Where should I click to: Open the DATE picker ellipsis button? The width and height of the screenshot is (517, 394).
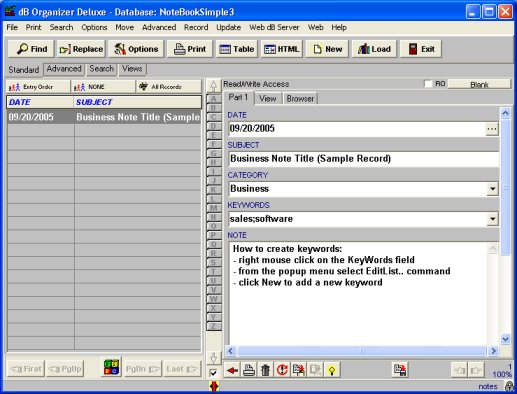point(492,129)
